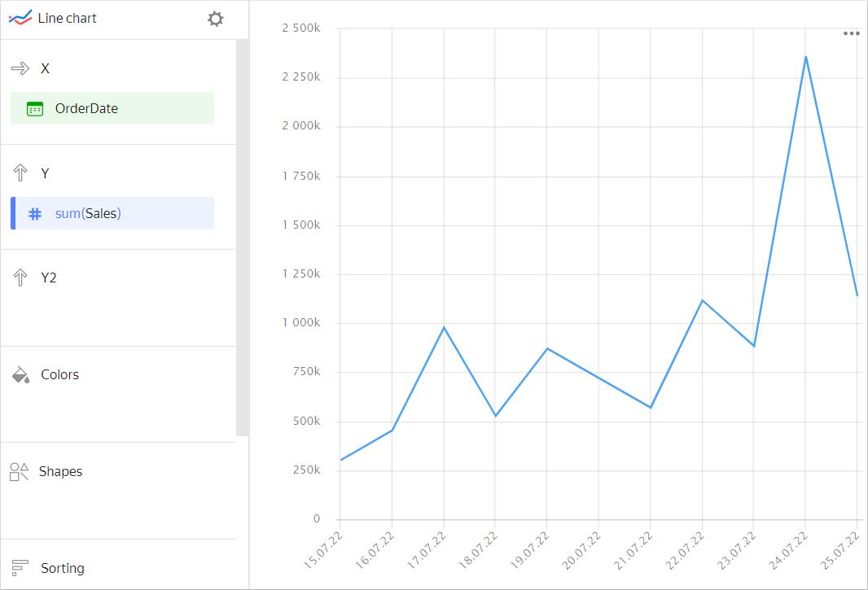Screen dimensions: 868x590
Task: Click the line chart type icon
Action: 20,19
